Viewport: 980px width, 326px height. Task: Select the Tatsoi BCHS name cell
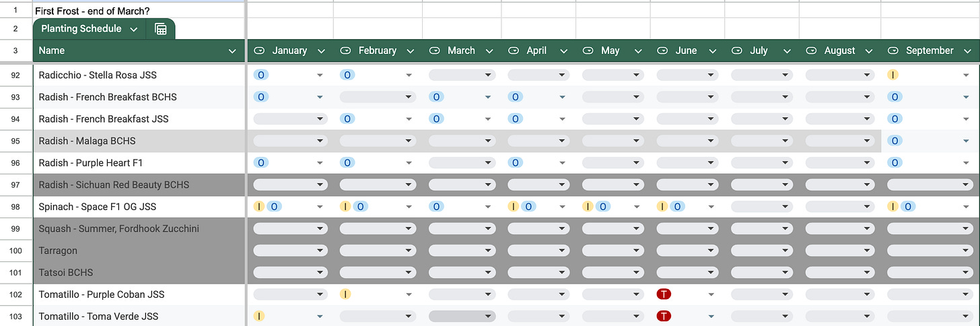point(139,272)
